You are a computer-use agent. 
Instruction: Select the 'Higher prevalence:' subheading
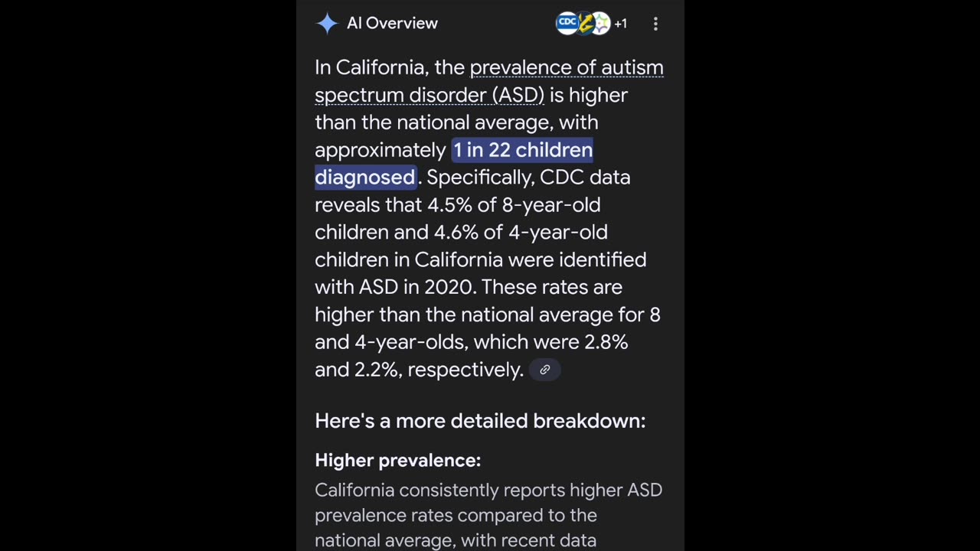pos(397,460)
